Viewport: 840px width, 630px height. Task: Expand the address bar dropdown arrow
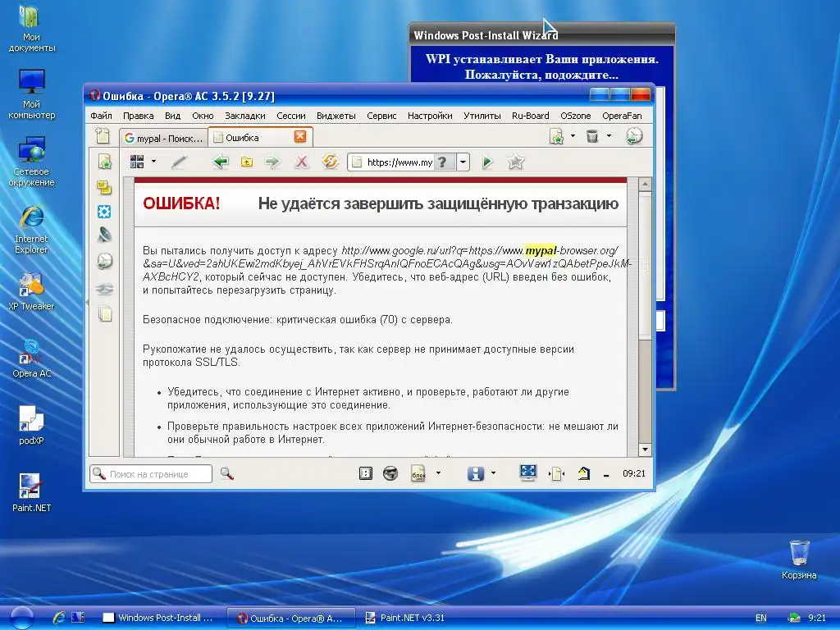click(x=463, y=162)
